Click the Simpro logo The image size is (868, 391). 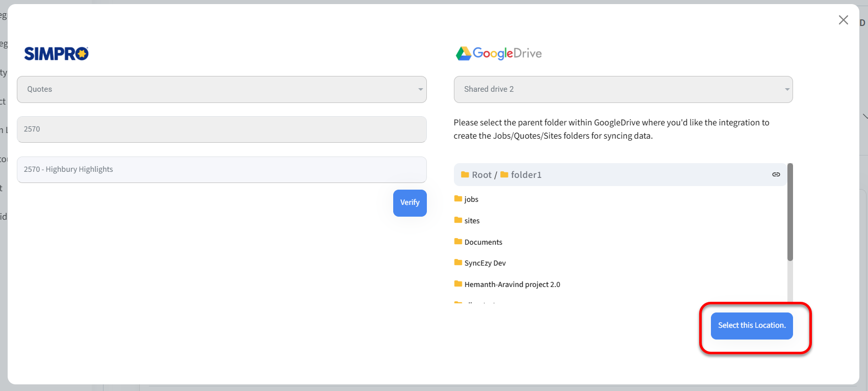click(x=56, y=54)
